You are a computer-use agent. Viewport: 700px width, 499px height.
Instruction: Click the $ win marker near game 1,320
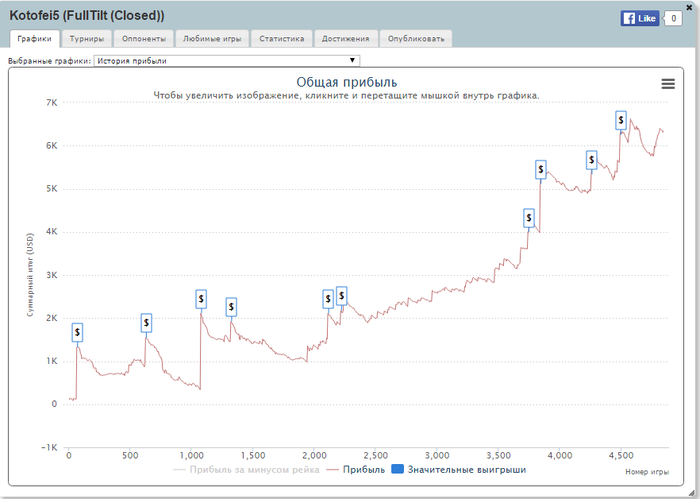point(231,307)
